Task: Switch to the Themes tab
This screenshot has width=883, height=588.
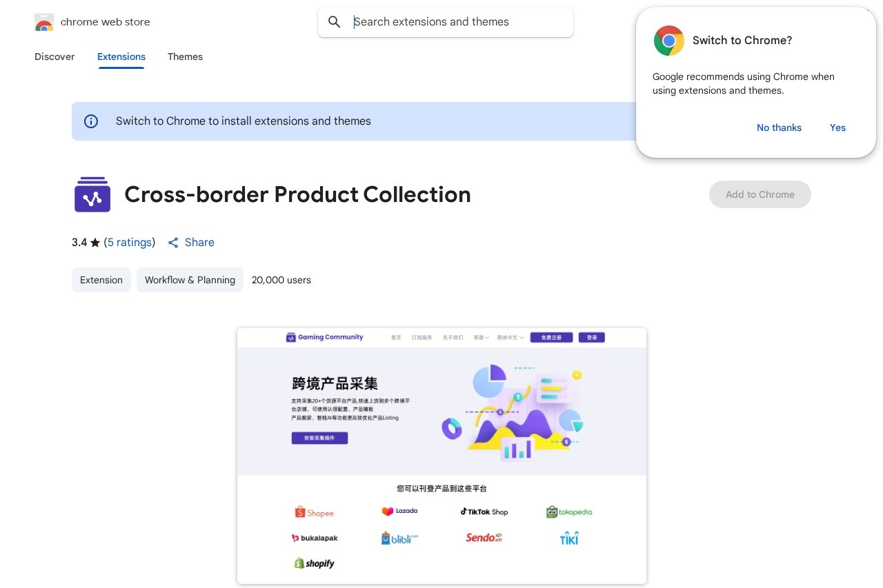Action: pos(185,57)
